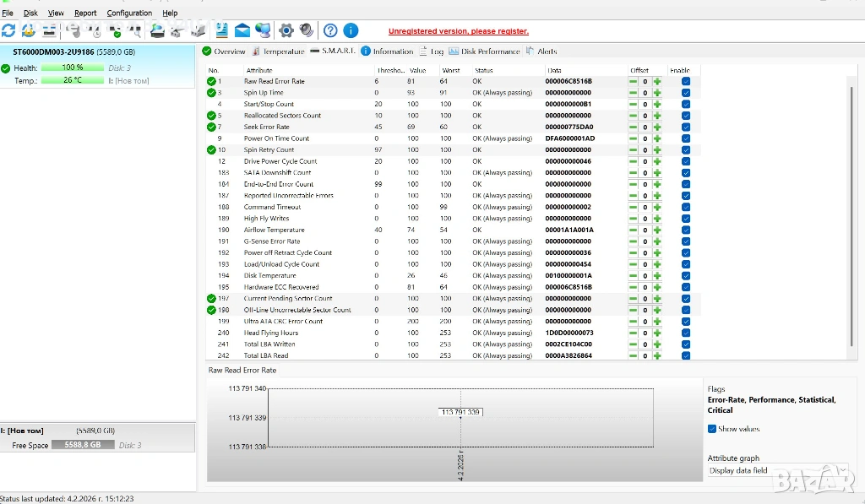Decrease offset for Seek Error Rate
865x504 pixels.
633,127
